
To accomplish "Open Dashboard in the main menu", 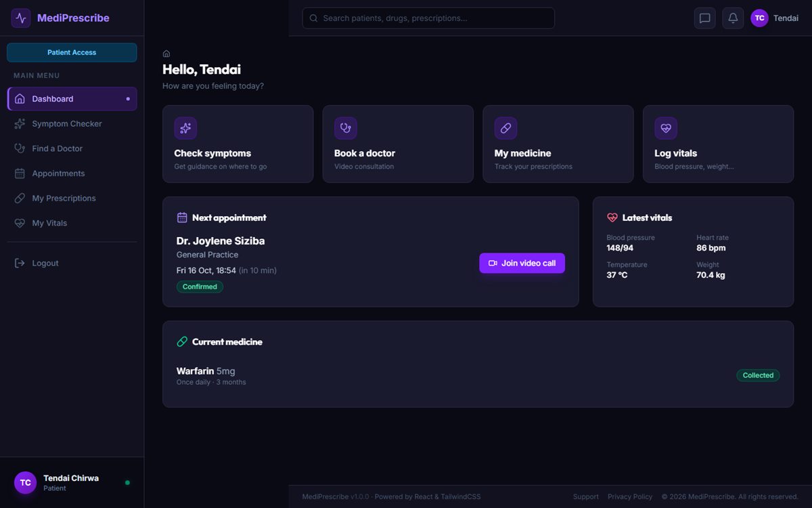I will (72, 99).
